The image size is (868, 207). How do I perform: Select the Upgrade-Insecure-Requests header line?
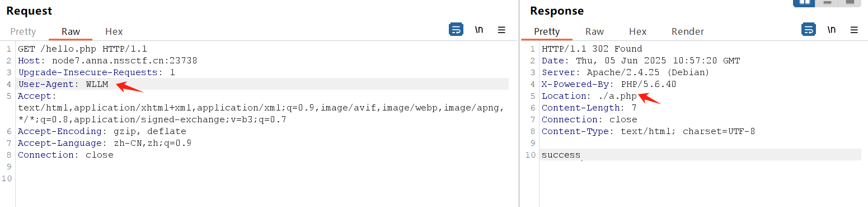pos(96,72)
